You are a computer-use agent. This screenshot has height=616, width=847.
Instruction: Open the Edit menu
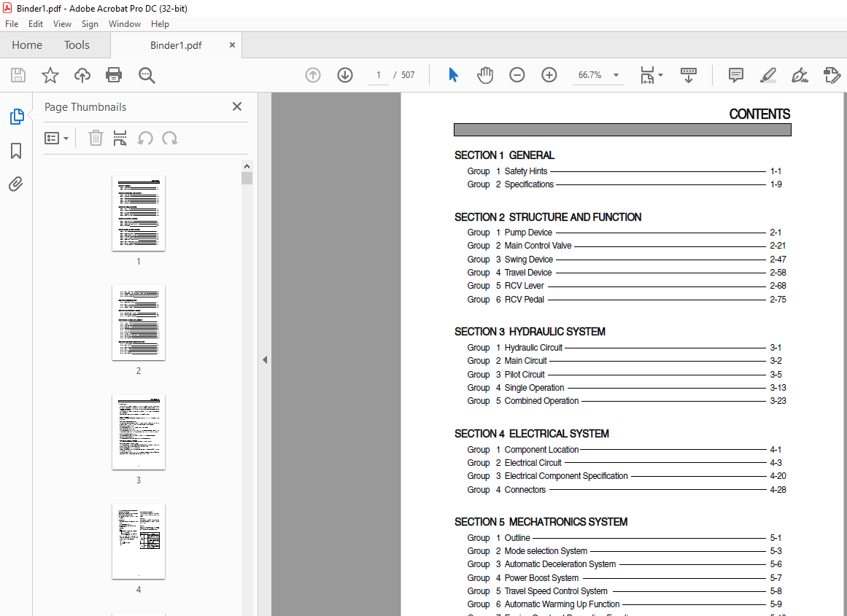coord(36,24)
